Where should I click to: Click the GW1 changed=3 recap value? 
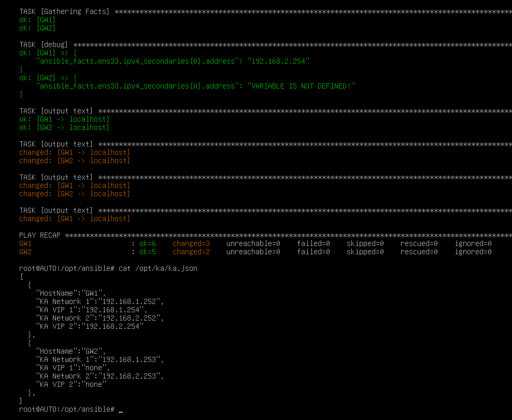click(x=191, y=243)
